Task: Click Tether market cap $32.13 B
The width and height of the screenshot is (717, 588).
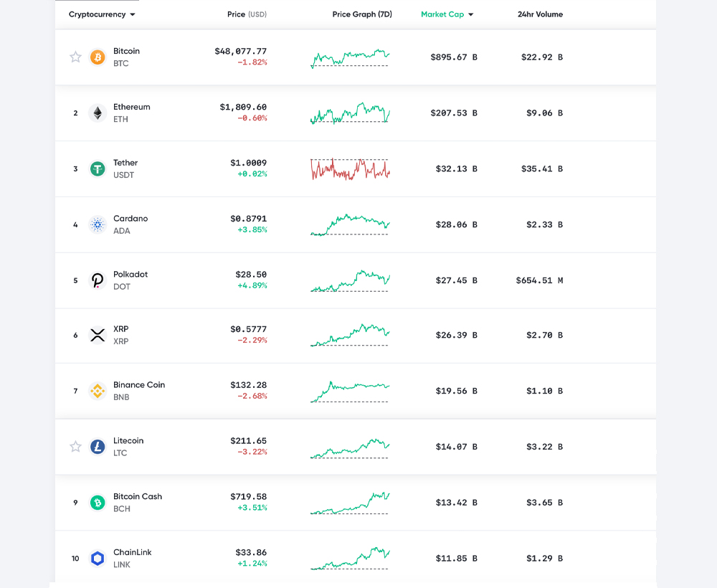Action: 456,169
